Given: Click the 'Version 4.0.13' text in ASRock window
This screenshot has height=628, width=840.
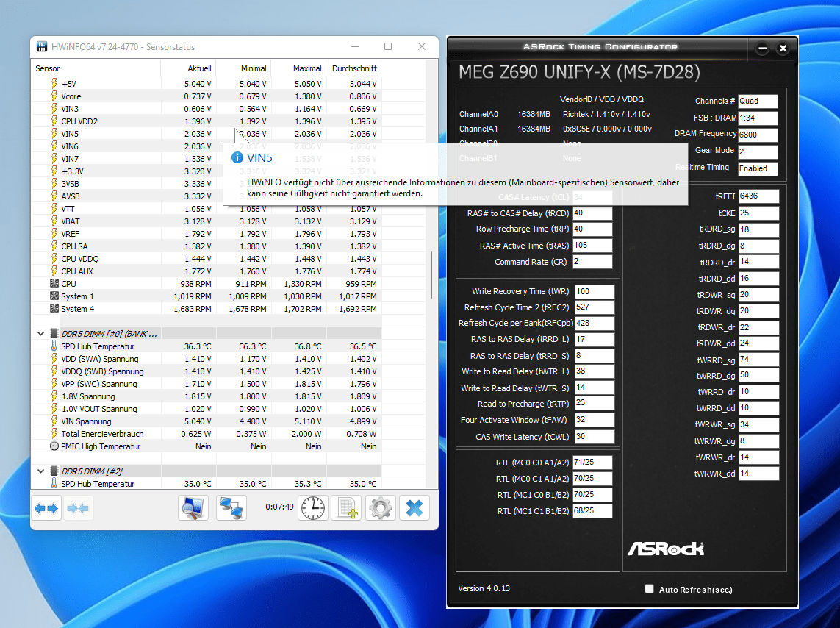Looking at the screenshot, I should [484, 588].
